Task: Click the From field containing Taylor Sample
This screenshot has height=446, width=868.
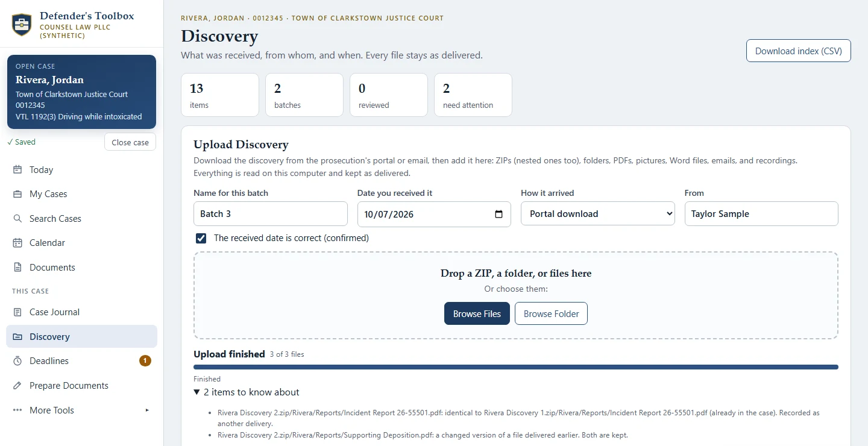Action: click(x=761, y=214)
